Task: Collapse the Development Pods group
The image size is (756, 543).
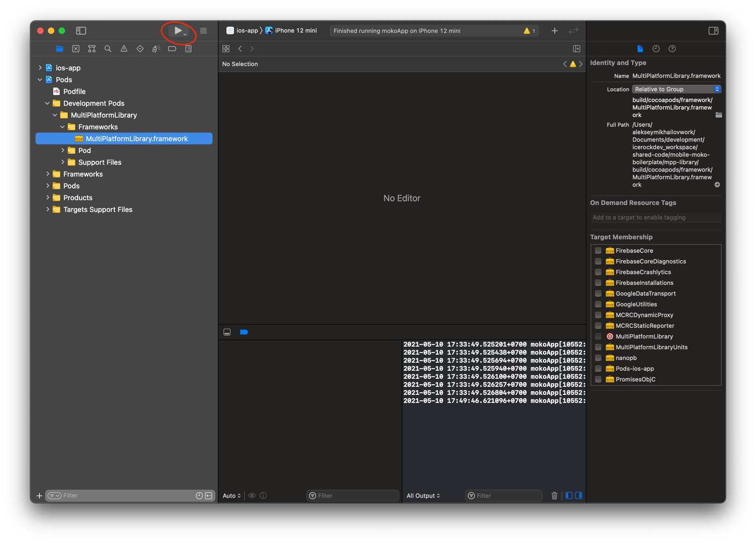Action: [x=48, y=104]
